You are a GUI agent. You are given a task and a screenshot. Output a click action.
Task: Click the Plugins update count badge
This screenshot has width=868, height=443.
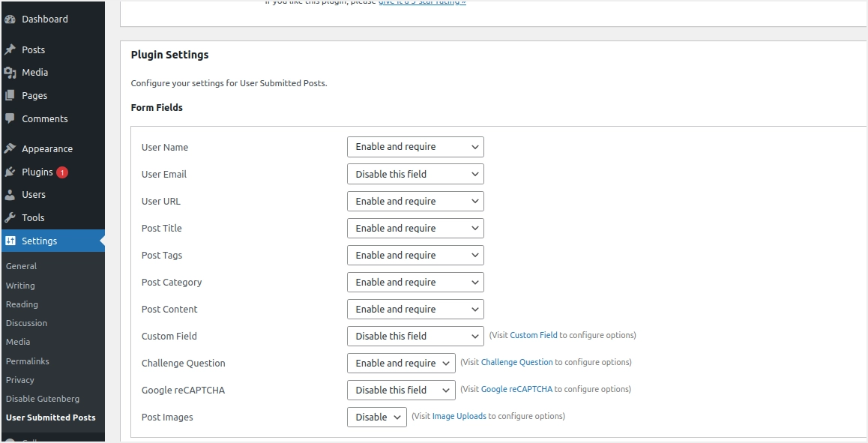coord(62,172)
